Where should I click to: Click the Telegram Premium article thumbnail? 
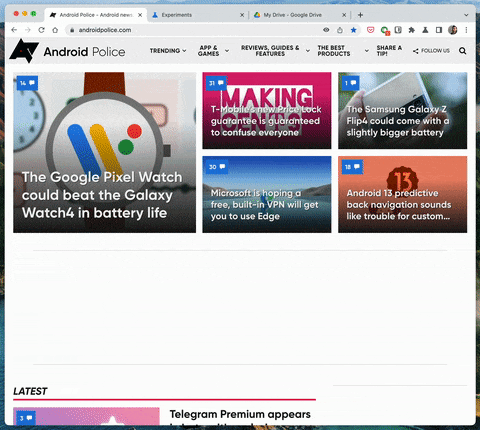click(x=86, y=416)
